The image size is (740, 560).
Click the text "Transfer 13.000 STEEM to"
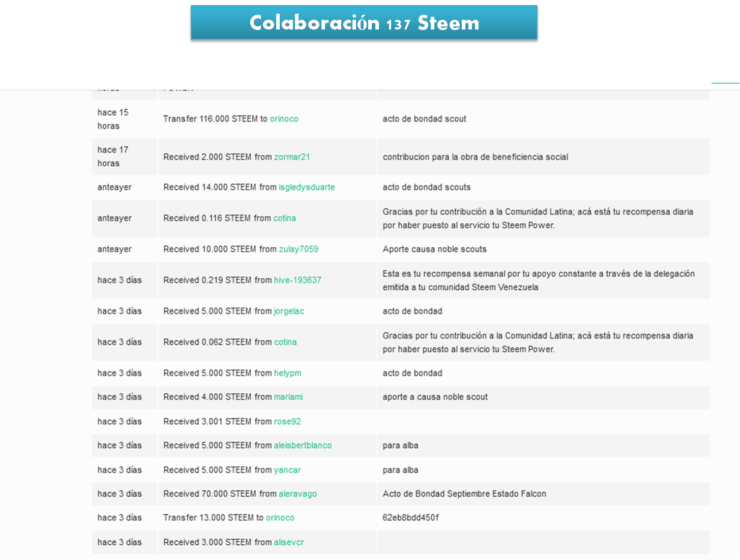point(214,518)
